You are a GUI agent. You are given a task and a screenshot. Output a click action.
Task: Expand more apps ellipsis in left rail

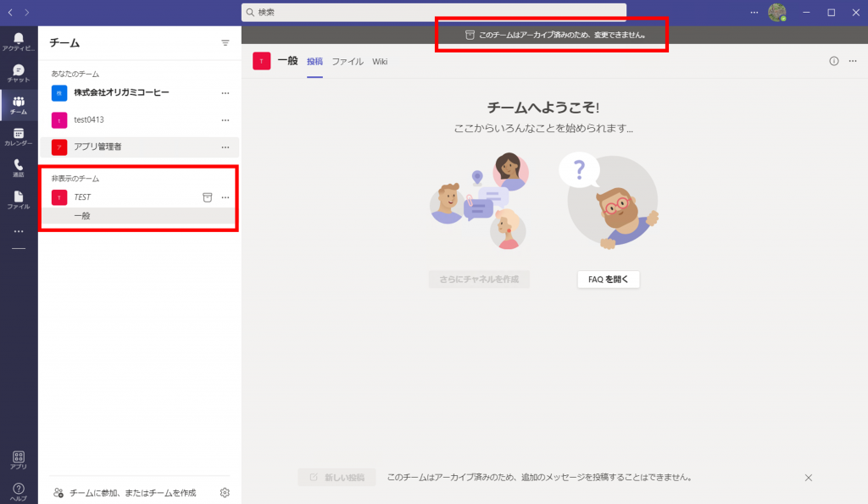[x=18, y=231]
